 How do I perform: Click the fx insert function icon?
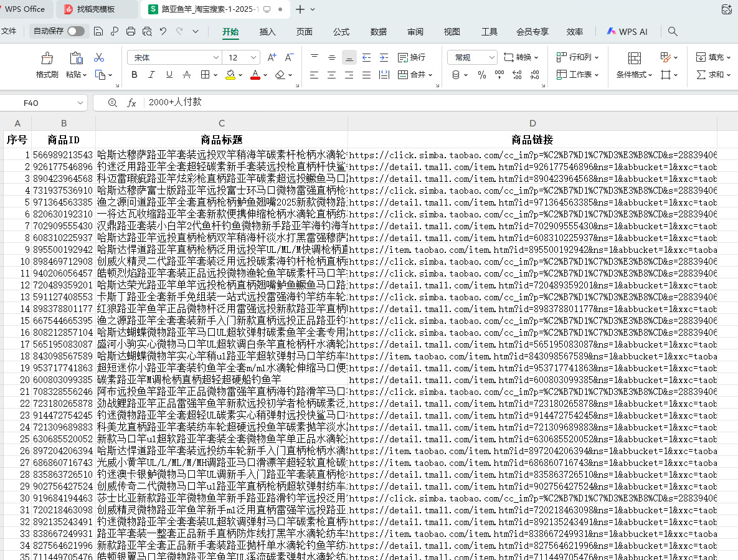point(131,103)
